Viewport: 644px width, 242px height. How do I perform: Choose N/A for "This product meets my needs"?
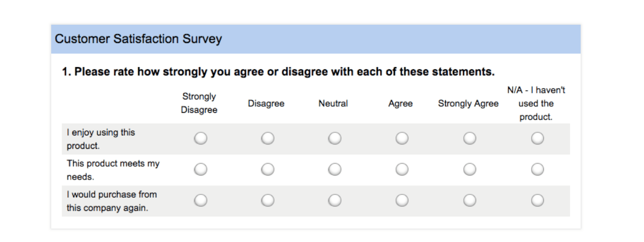[537, 169]
